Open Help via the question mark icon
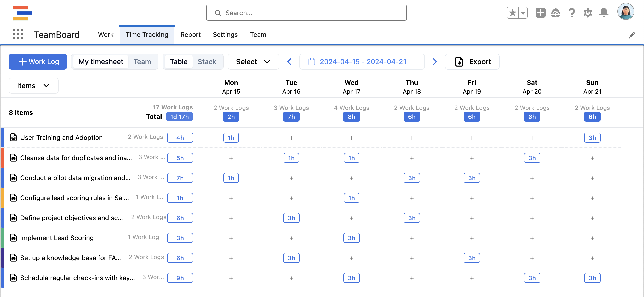 (x=572, y=12)
